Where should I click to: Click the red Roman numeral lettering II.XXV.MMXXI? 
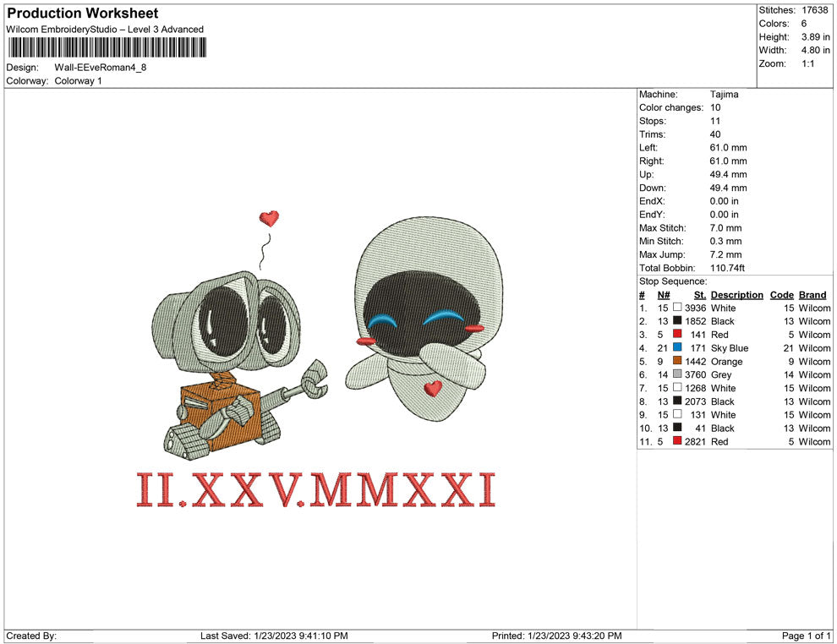(x=316, y=490)
